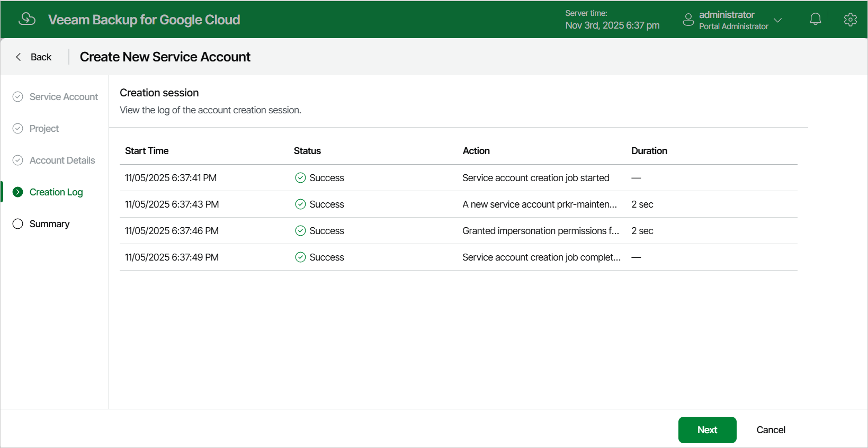The height and width of the screenshot is (448, 868).
Task: Go Back to previous page
Action: (34, 57)
